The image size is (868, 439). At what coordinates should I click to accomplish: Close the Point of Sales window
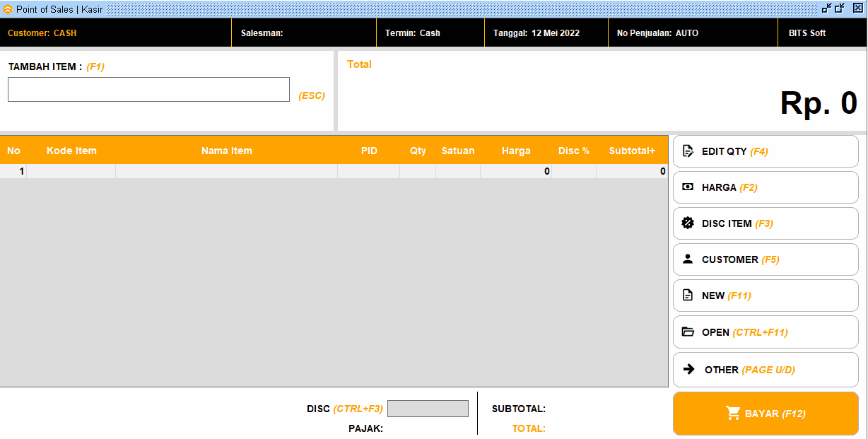857,8
